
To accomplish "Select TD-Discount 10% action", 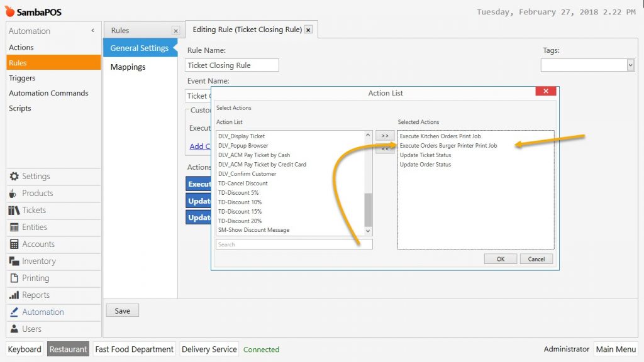I will 240,202.
